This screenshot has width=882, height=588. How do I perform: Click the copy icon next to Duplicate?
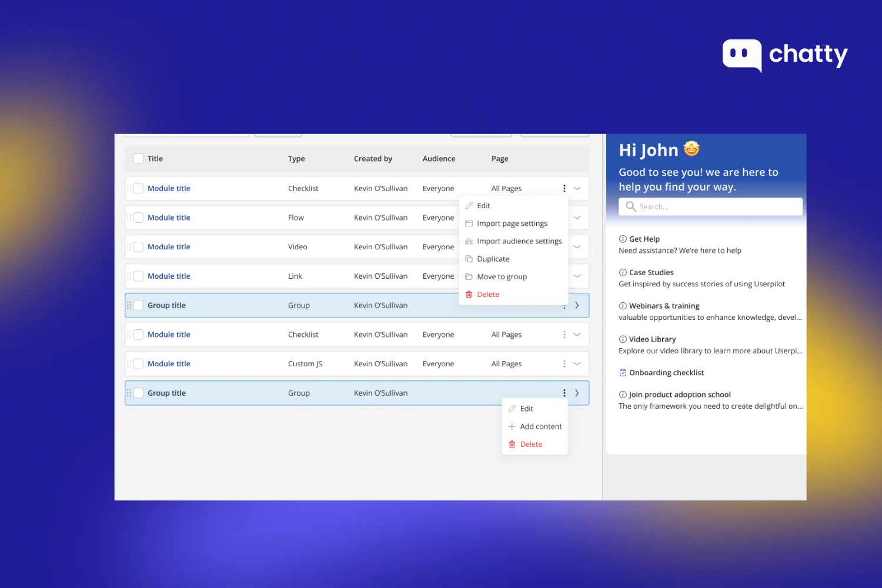tap(469, 259)
